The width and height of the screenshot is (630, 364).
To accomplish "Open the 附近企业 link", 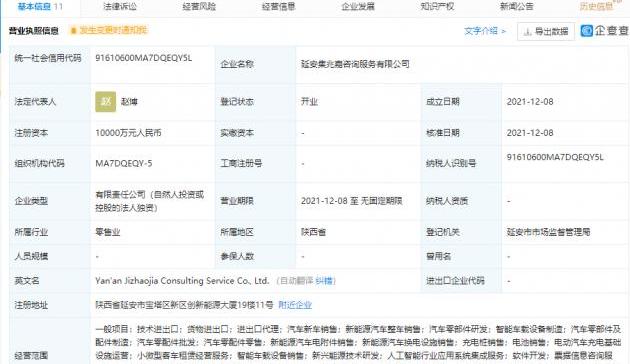I will [295, 305].
